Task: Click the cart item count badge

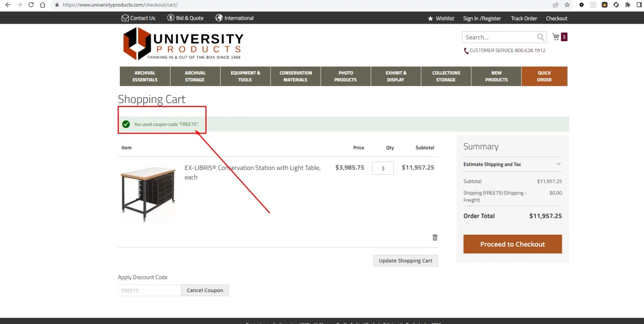Action: [564, 37]
